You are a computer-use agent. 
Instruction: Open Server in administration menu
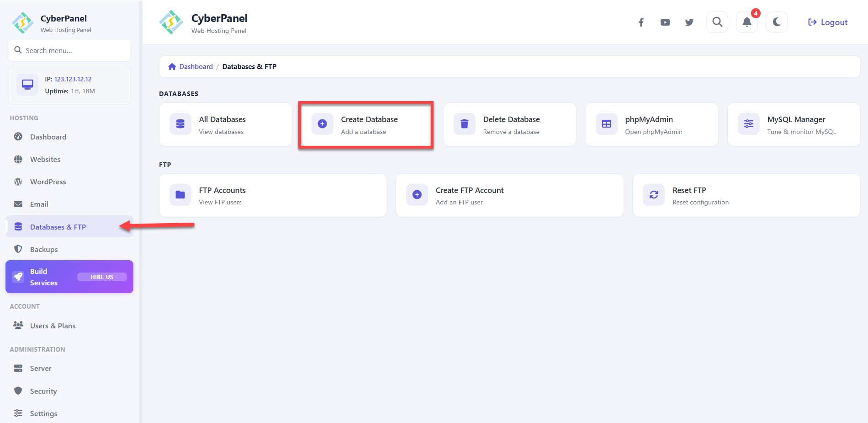click(69, 368)
